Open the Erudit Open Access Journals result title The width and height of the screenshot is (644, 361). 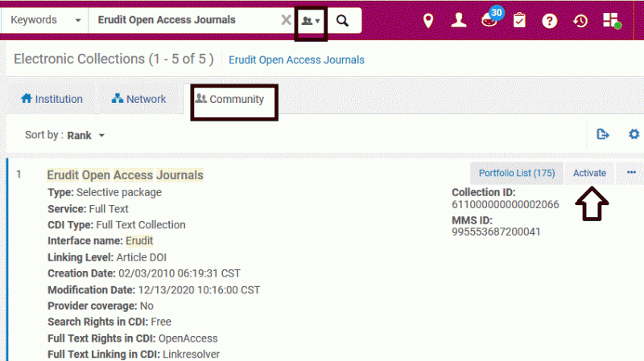coord(126,175)
